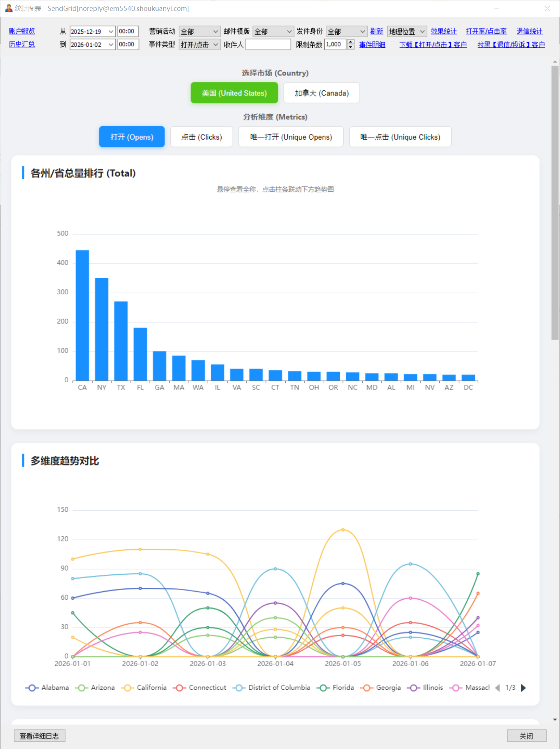Open the 地理位置 dropdown
This screenshot has width=560, height=749.
click(406, 31)
